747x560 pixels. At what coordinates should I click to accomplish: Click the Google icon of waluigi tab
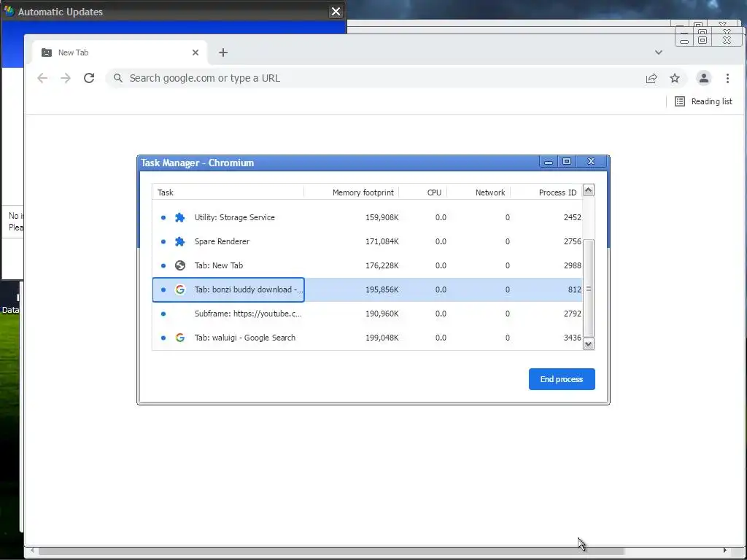[179, 338]
